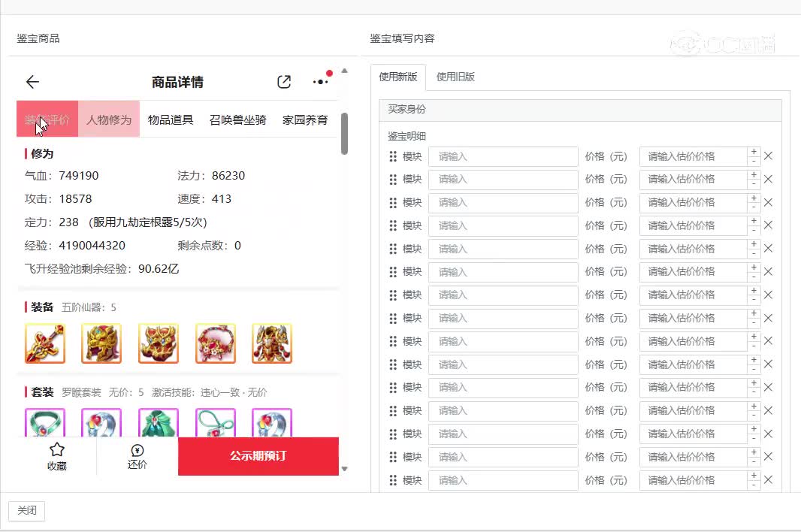Increase price with plus in second row
The image size is (801, 532).
point(754,175)
